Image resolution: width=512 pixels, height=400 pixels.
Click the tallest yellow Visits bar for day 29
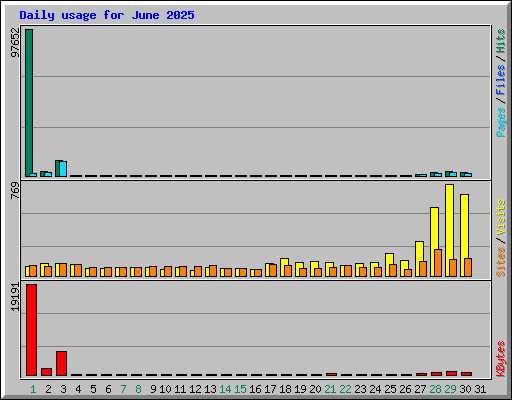point(449,230)
